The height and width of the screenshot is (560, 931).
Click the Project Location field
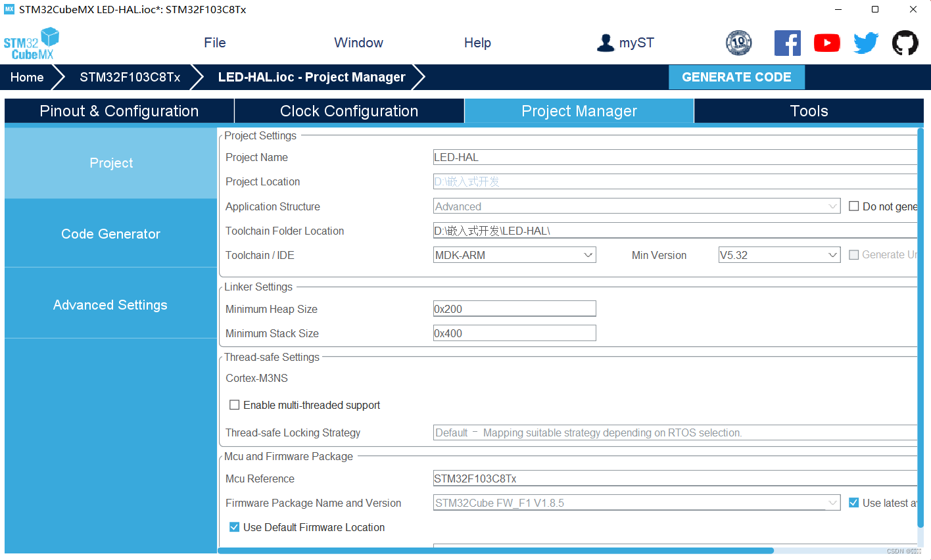click(x=675, y=181)
